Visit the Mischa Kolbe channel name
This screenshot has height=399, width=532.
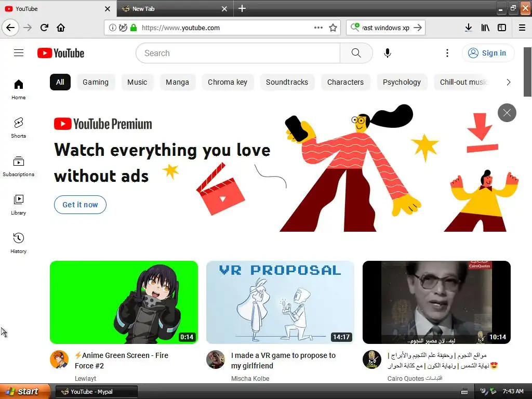250,378
